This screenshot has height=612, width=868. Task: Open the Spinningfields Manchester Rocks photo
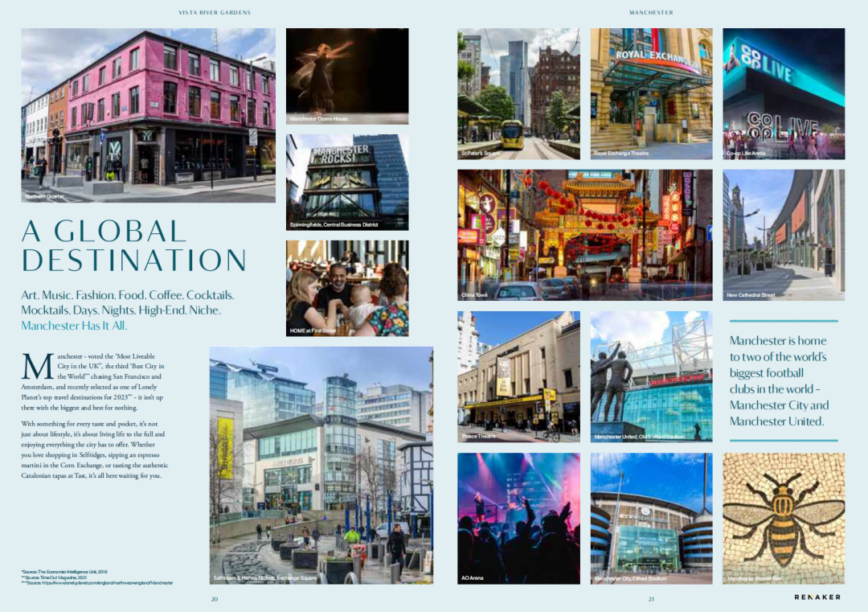click(x=347, y=182)
